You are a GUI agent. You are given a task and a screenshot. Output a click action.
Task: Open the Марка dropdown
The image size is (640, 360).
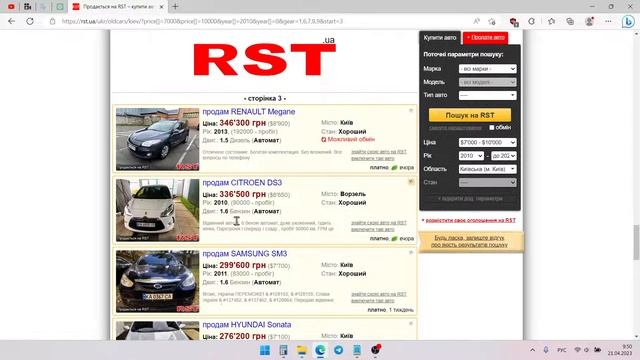[x=487, y=69]
